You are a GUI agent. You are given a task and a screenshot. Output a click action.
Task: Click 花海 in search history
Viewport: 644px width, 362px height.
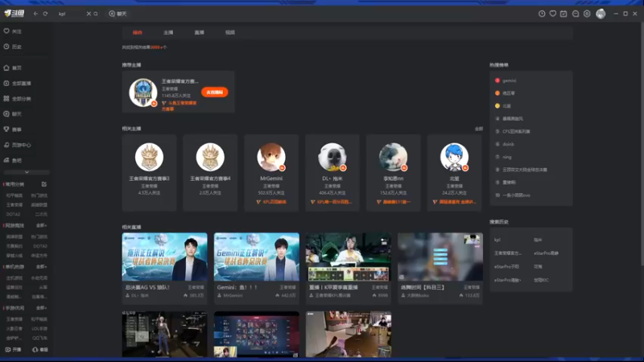(538, 267)
